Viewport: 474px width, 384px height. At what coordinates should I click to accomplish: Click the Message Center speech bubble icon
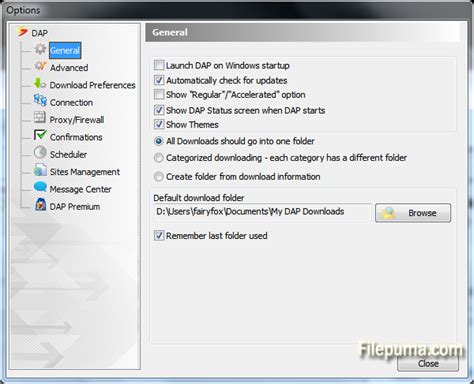coord(40,187)
